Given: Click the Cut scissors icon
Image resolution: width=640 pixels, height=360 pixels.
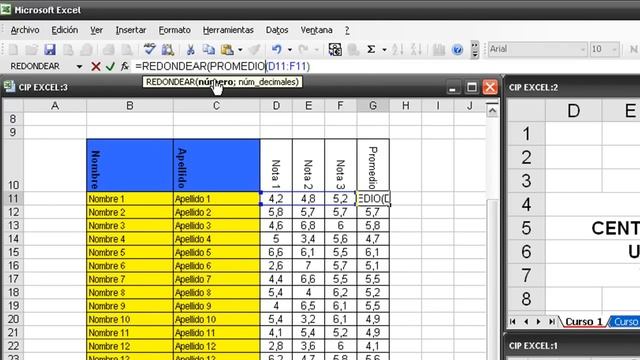Looking at the screenshot, I should (190, 50).
